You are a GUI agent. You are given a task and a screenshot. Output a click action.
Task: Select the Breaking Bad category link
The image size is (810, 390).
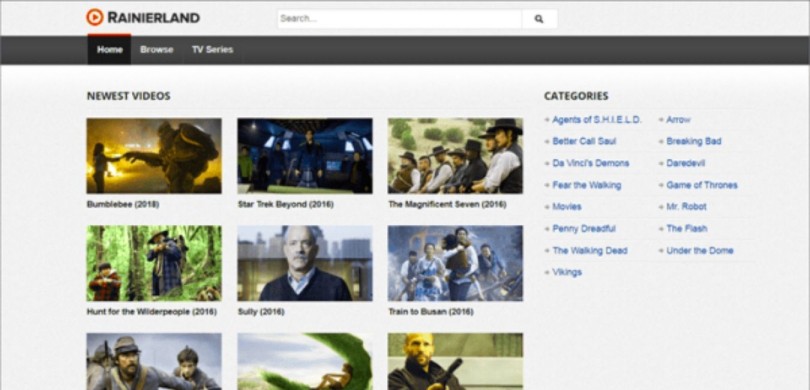point(694,141)
